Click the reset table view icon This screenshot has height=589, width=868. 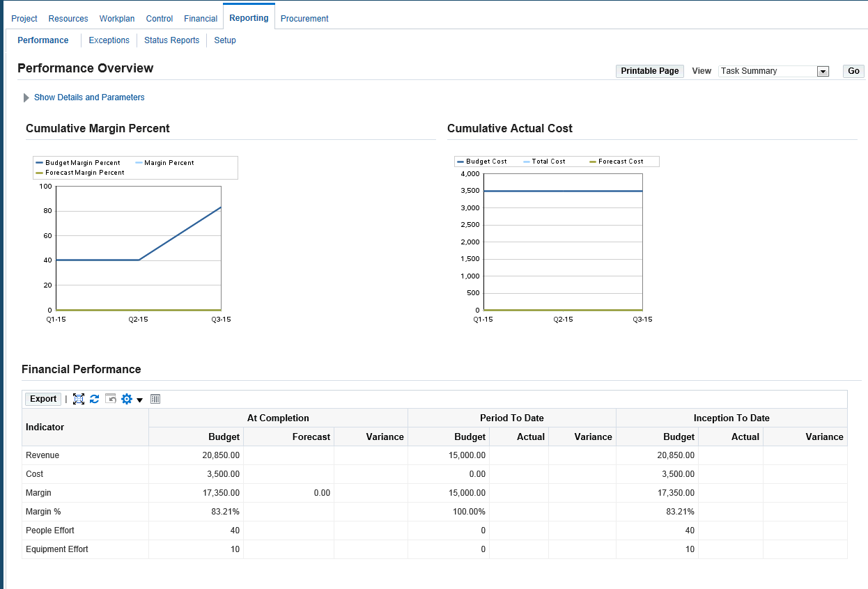(x=110, y=399)
